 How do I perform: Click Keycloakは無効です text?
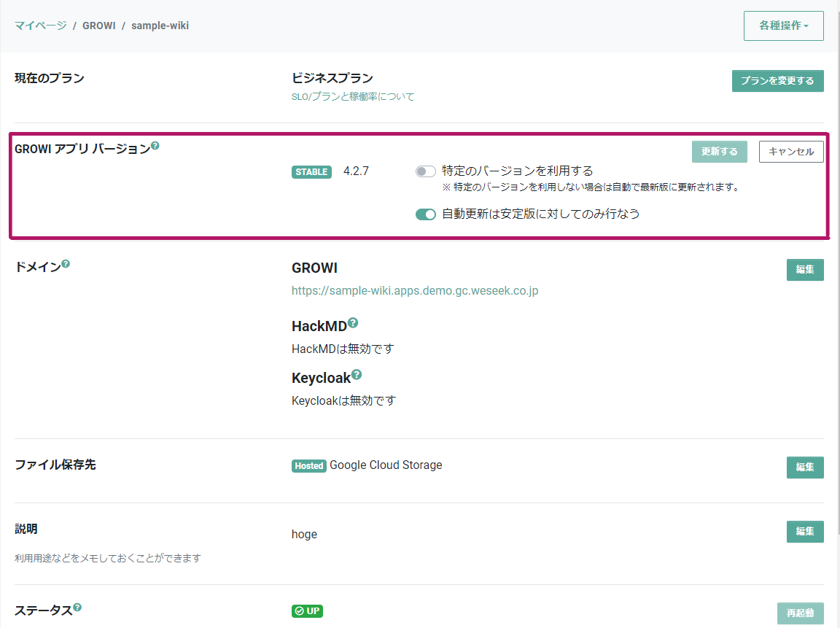point(343,401)
